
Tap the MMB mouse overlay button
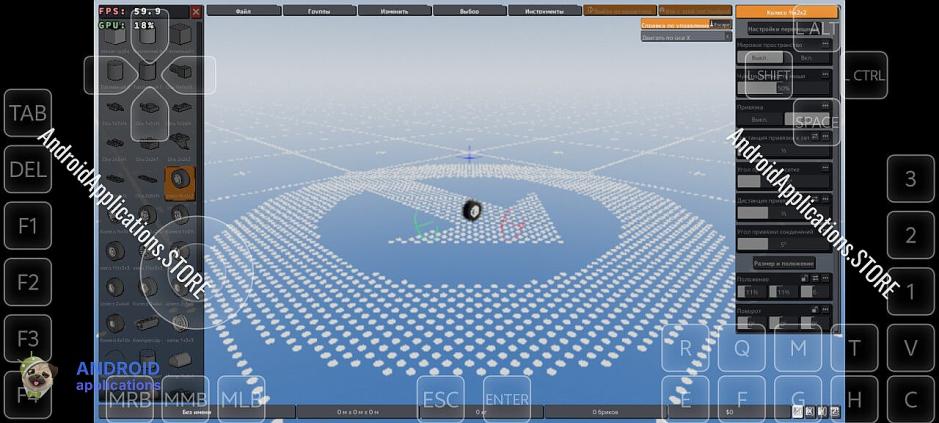[x=186, y=399]
